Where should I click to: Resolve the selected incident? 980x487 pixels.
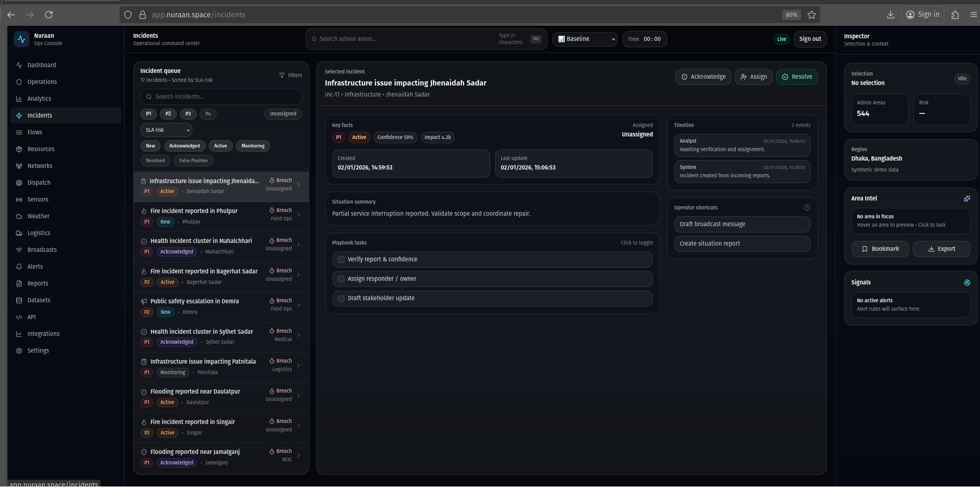pos(796,77)
